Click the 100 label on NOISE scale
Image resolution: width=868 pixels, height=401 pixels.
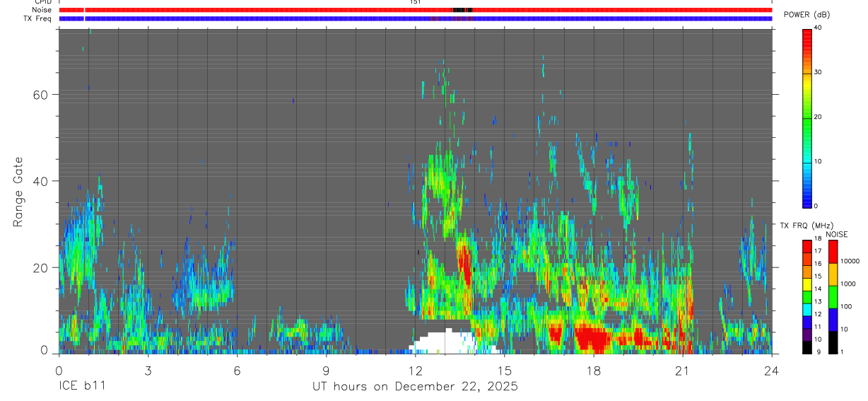[846, 306]
